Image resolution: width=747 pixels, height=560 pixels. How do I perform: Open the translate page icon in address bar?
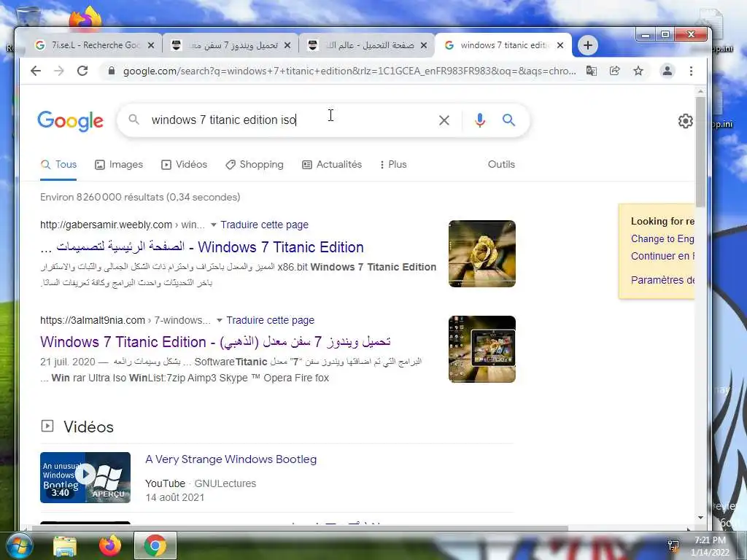[x=591, y=71]
